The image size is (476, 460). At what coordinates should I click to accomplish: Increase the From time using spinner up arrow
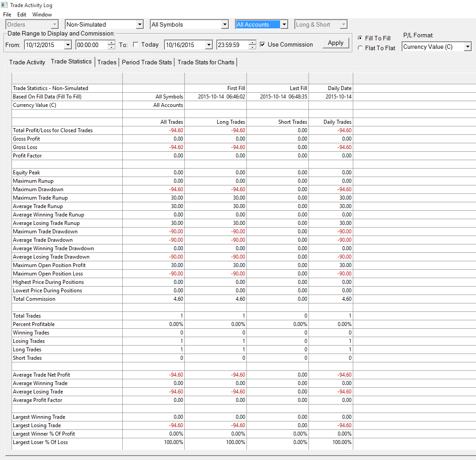coord(111,43)
